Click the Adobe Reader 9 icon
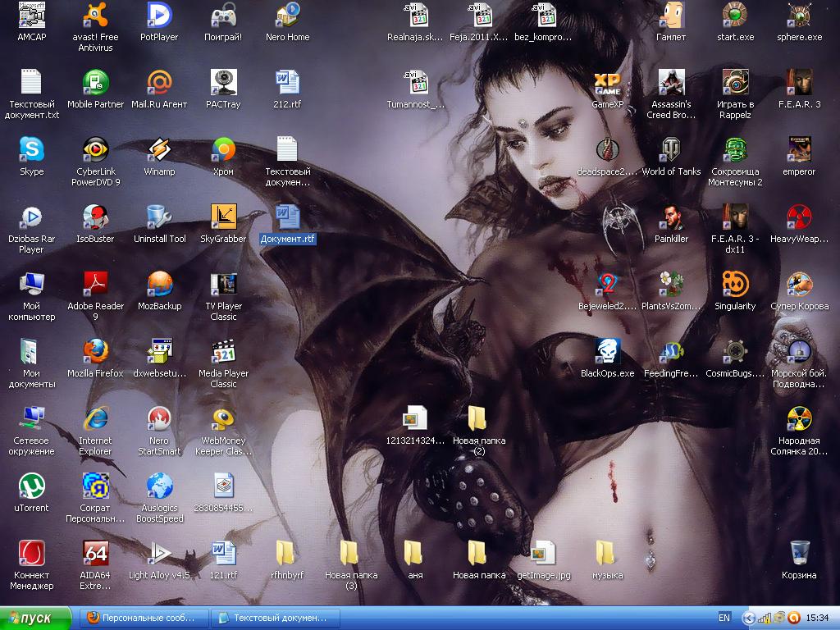Image resolution: width=840 pixels, height=630 pixels. [95, 284]
